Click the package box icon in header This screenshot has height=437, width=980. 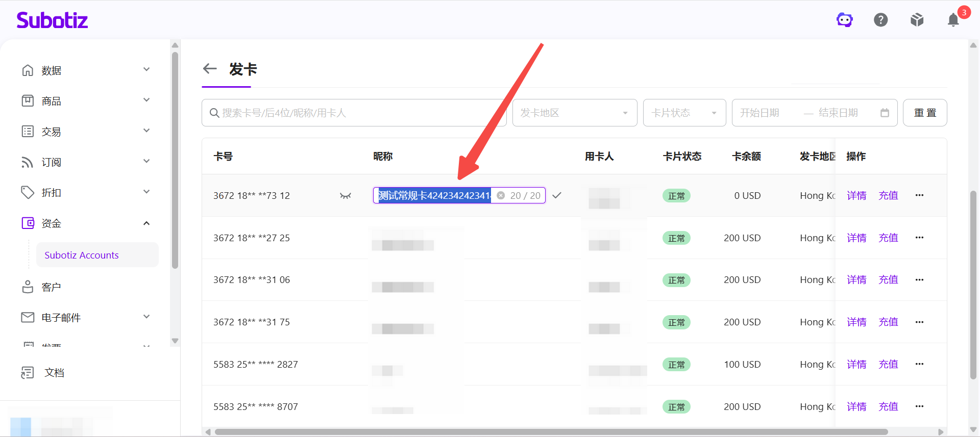point(917,20)
